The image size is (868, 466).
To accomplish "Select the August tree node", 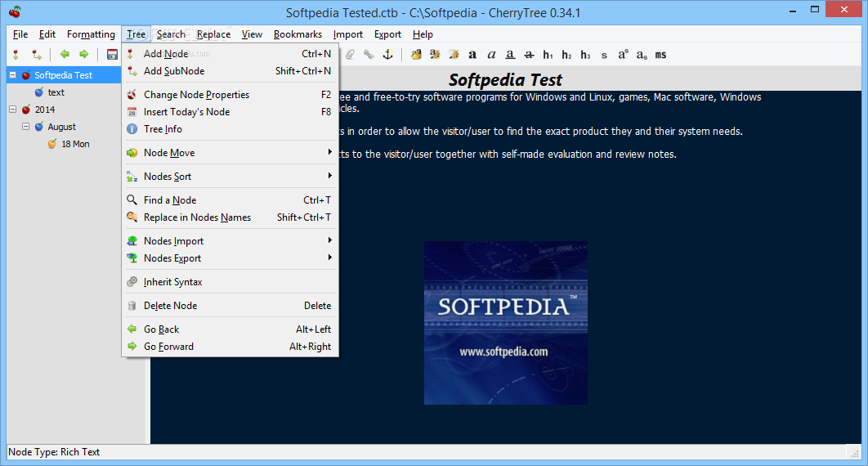I will click(x=61, y=127).
